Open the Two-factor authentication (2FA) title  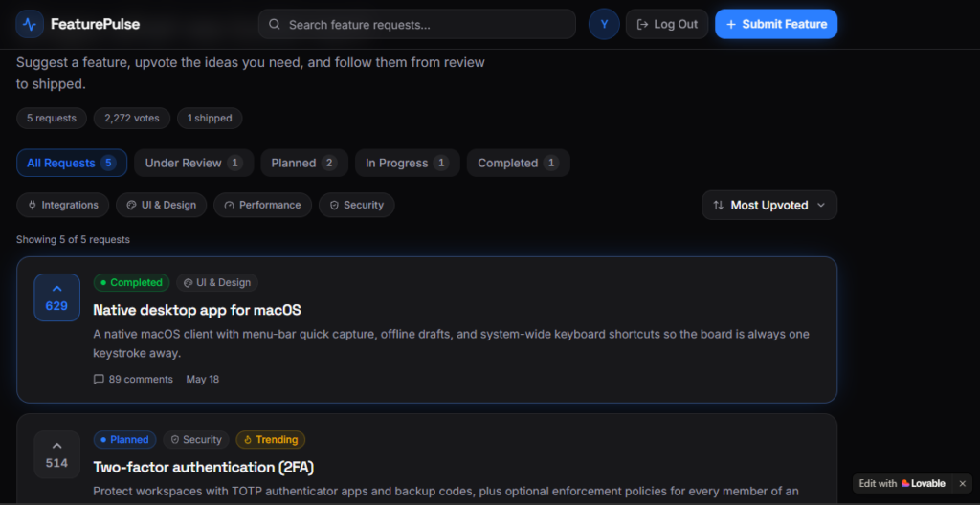pyautogui.click(x=204, y=467)
